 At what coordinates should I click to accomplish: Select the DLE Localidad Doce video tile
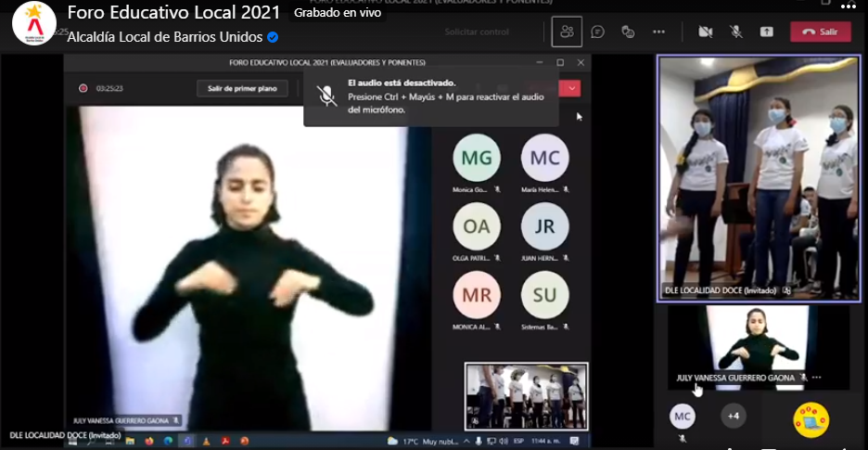(x=759, y=176)
